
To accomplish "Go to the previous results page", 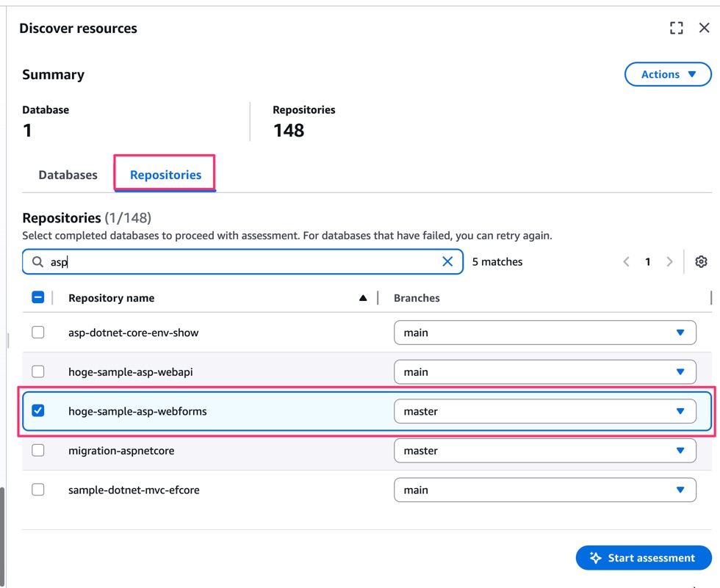I will point(626,262).
